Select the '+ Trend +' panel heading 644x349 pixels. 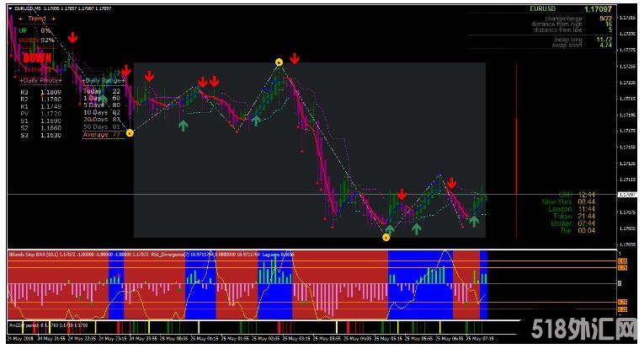(x=37, y=19)
